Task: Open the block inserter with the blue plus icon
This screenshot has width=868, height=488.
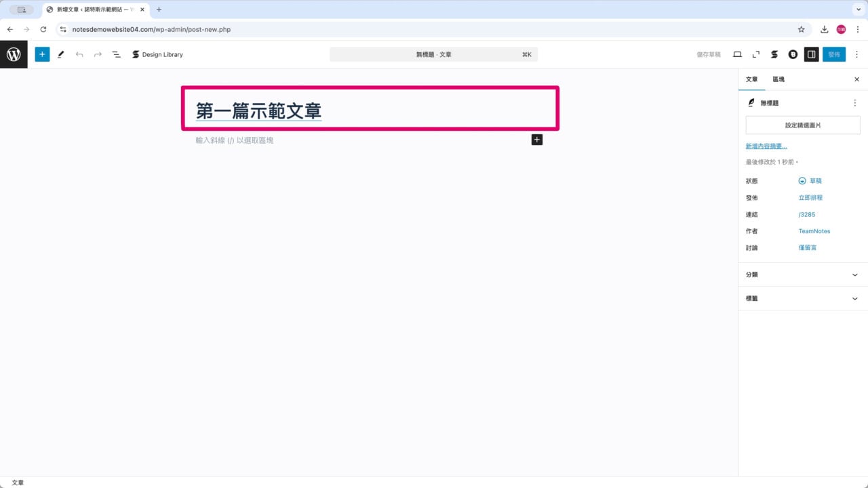Action: click(42, 54)
